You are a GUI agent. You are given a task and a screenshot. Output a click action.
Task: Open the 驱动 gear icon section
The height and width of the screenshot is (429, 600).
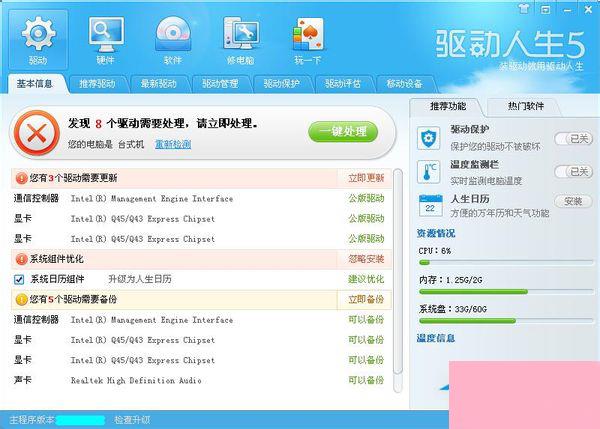(38, 40)
